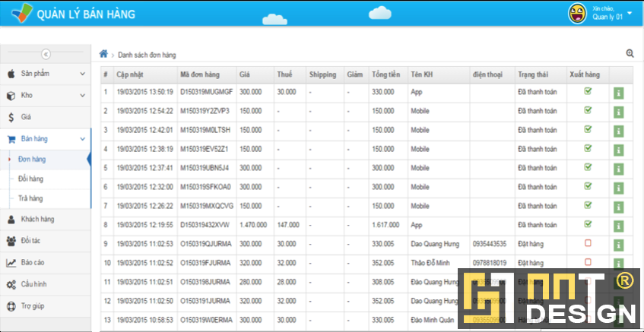
Task: Click the smiley user avatar
Action: tap(577, 14)
